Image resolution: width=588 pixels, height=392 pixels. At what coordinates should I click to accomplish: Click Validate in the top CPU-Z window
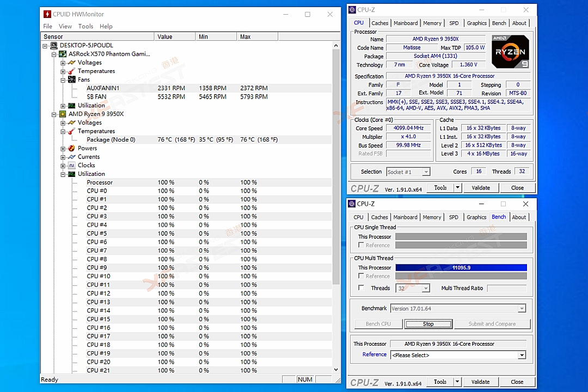pyautogui.click(x=481, y=187)
